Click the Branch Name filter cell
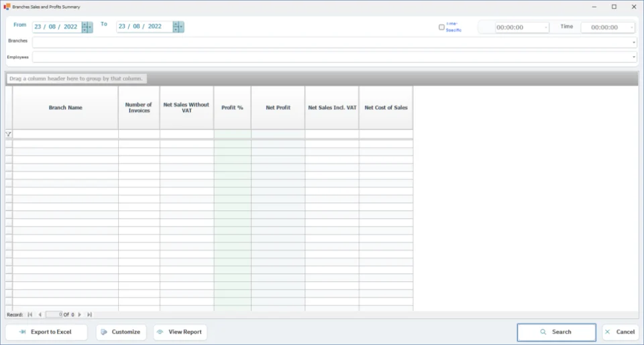This screenshot has height=345, width=644. (65, 134)
